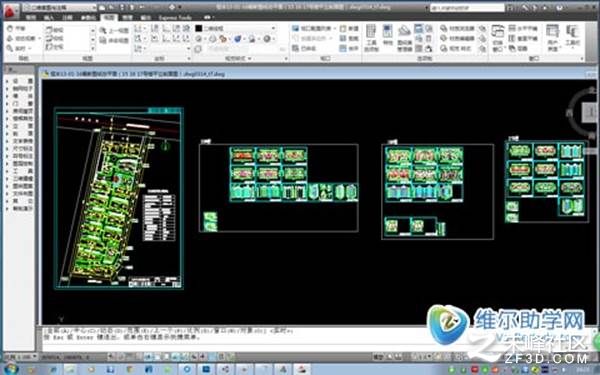Open the AutoCAD application menu button
The height and width of the screenshot is (375, 600).
(x=11, y=10)
